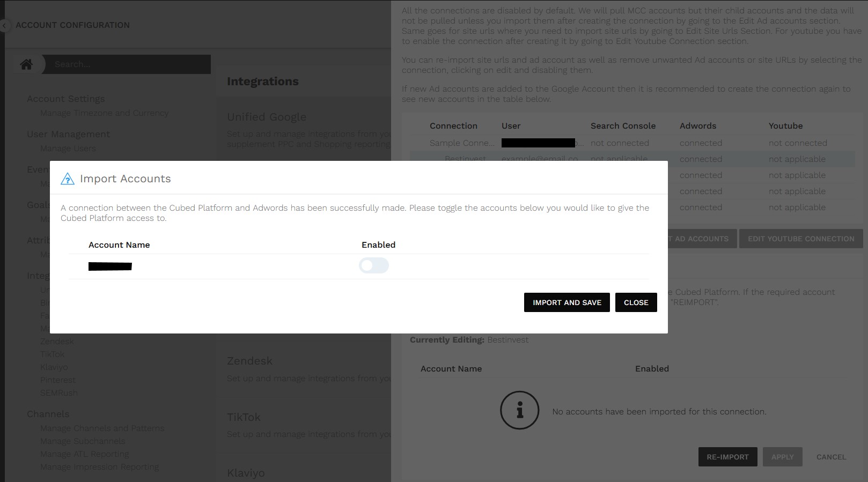Select the Zendesk integration heading
This screenshot has width=868, height=482.
[249, 361]
